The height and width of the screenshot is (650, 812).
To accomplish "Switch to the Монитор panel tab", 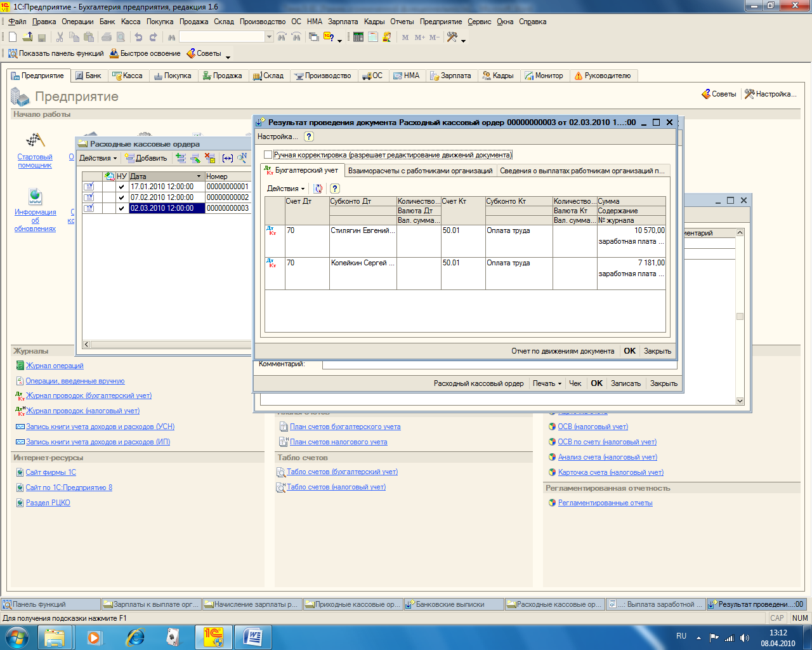I will tap(544, 76).
